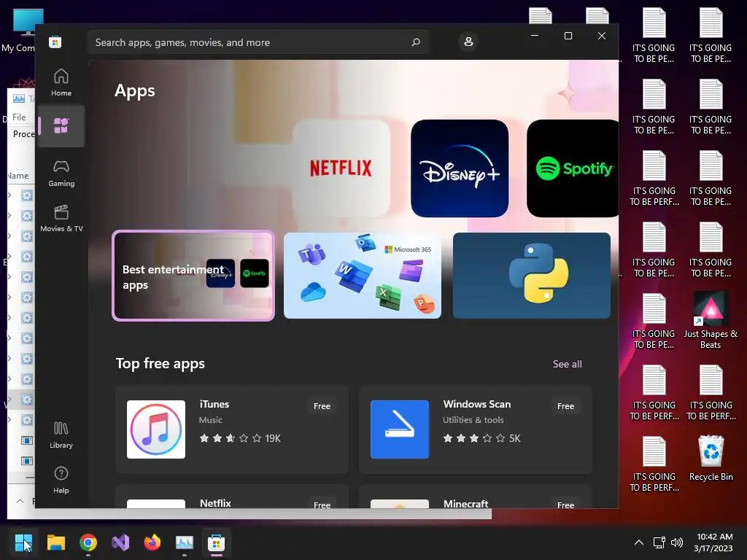Click the Top free apps heading
The width and height of the screenshot is (747, 560).
click(160, 363)
